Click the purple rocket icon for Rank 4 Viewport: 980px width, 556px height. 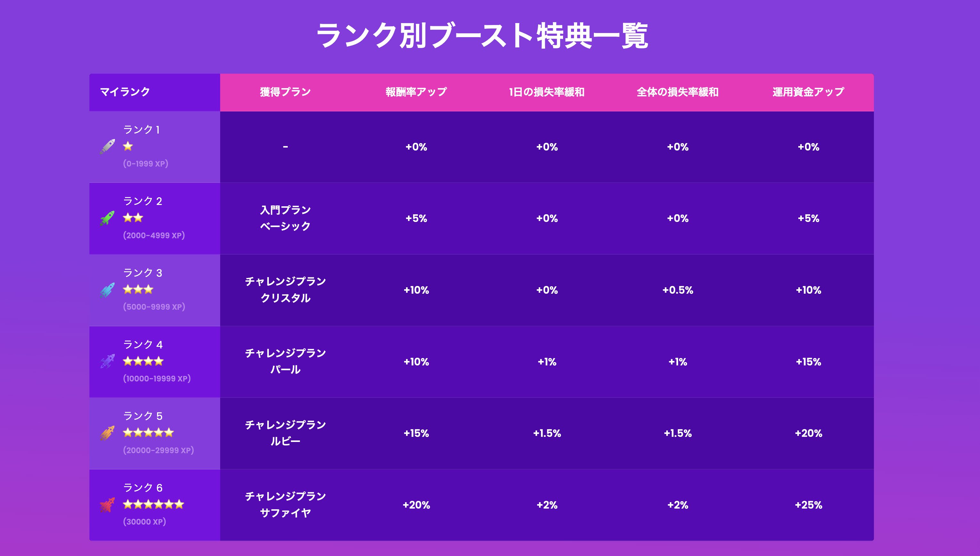coord(107,361)
